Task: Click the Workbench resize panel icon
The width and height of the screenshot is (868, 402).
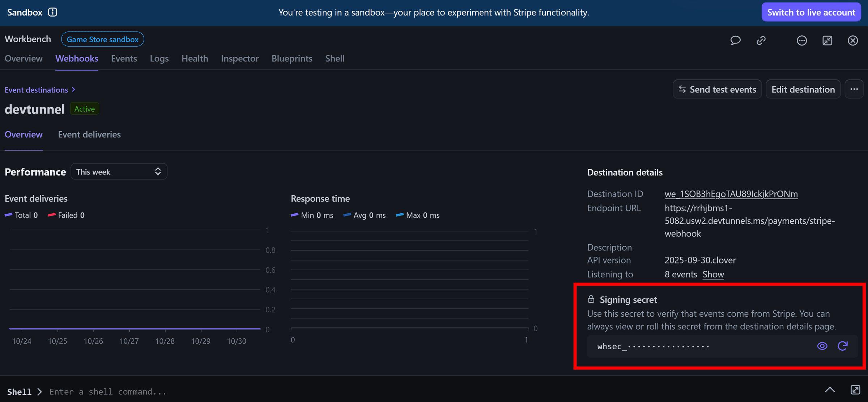Action: (827, 40)
